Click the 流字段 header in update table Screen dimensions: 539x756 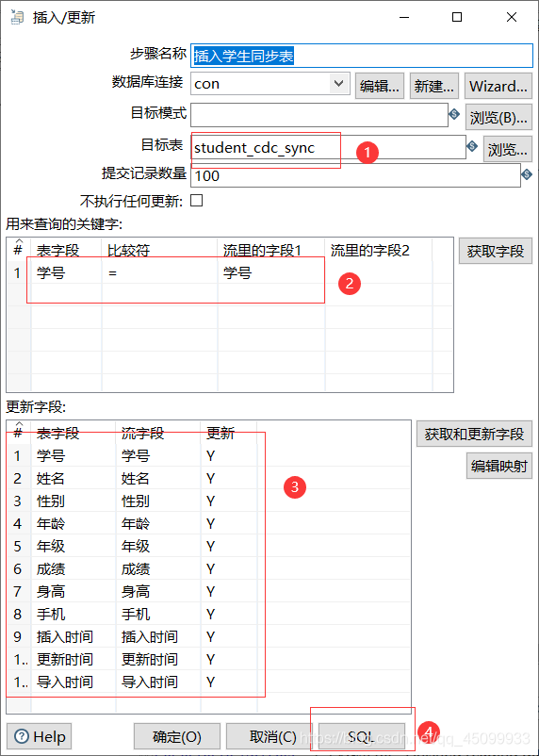[157, 433]
